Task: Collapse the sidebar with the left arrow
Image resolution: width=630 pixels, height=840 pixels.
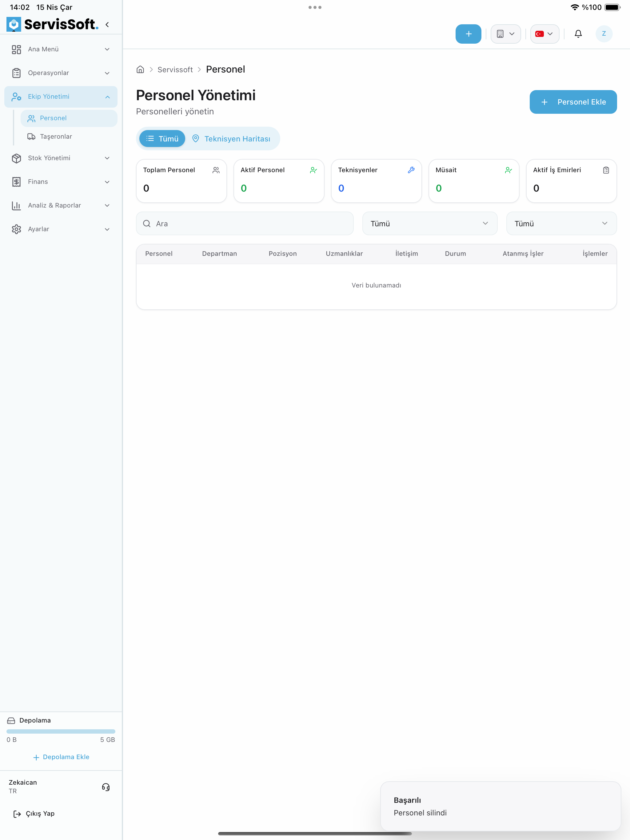Action: [107, 25]
